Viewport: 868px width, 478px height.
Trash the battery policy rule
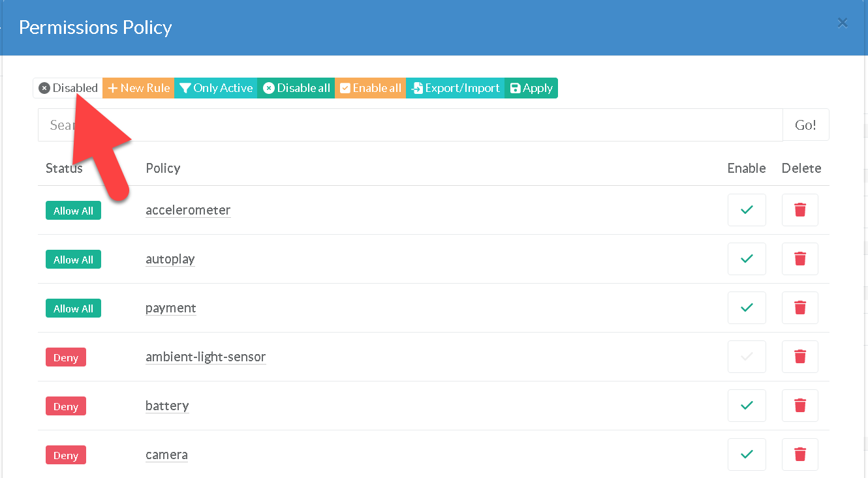(799, 406)
